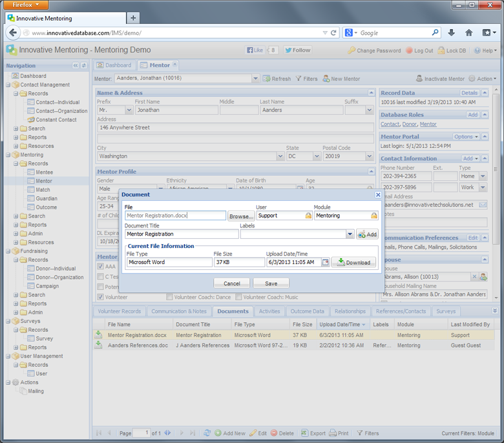Click the lock icon in Module field
504x443 pixels.
pos(374,216)
